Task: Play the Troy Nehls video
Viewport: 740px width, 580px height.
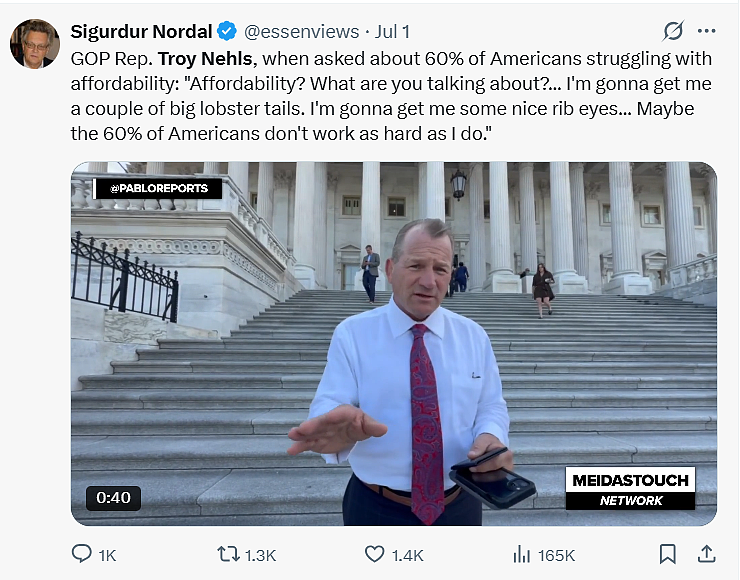Action: (x=394, y=344)
